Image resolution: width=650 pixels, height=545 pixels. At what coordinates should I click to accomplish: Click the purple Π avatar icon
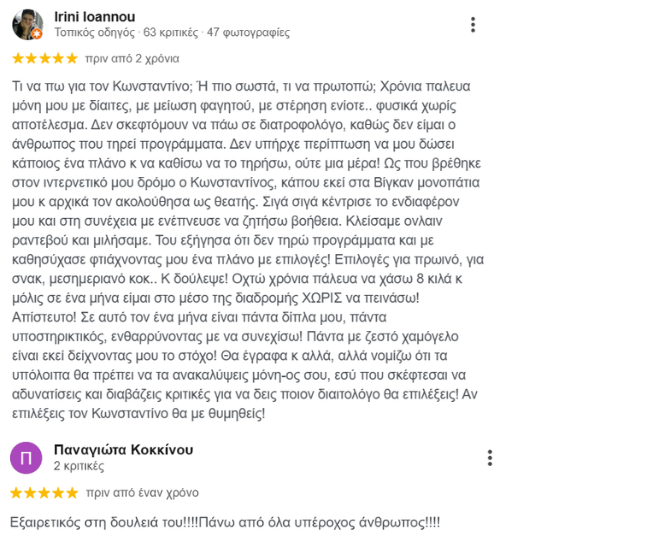tap(26, 457)
